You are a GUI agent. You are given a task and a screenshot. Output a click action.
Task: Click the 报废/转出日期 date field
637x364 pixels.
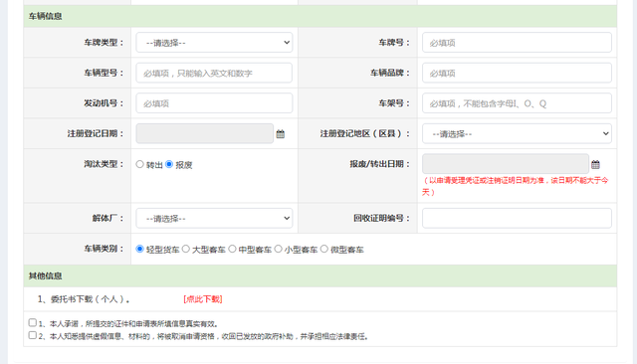tap(506, 164)
